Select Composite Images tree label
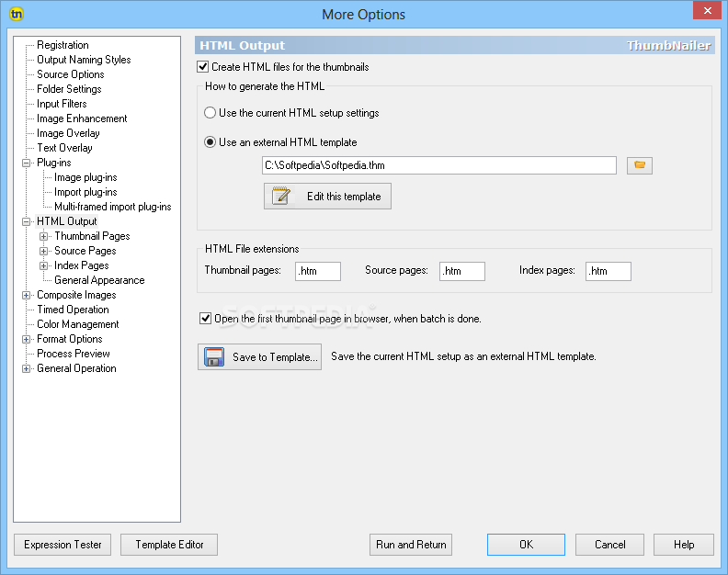The height and width of the screenshot is (575, 728). [x=76, y=295]
